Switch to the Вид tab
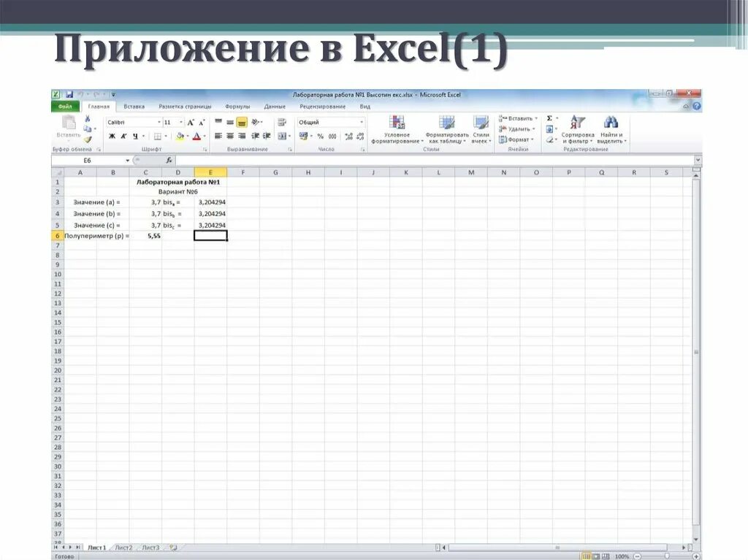The height and width of the screenshot is (560, 748). pyautogui.click(x=365, y=107)
